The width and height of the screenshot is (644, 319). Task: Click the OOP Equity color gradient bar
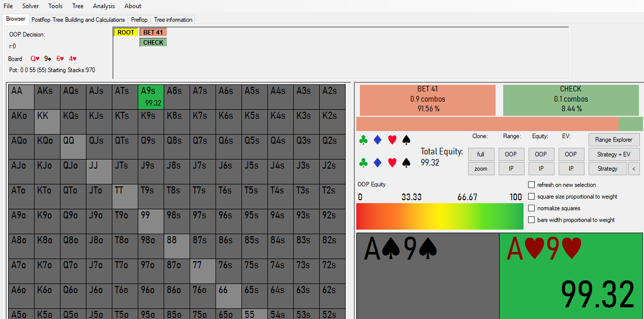440,216
